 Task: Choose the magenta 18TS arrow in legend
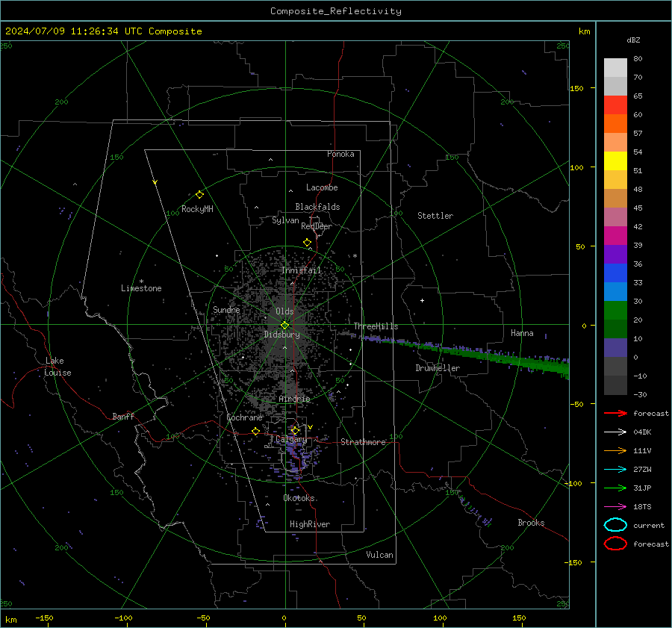tap(615, 507)
